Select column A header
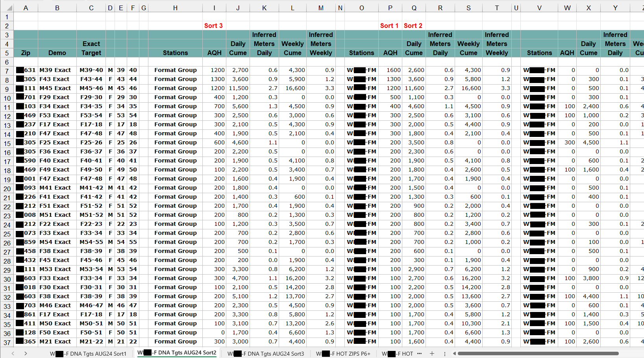 coord(26,8)
